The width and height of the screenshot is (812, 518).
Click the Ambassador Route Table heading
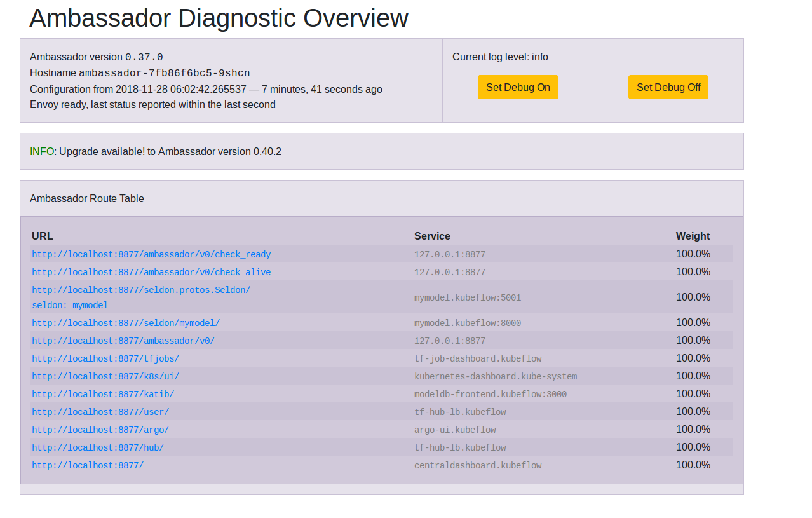click(x=86, y=198)
